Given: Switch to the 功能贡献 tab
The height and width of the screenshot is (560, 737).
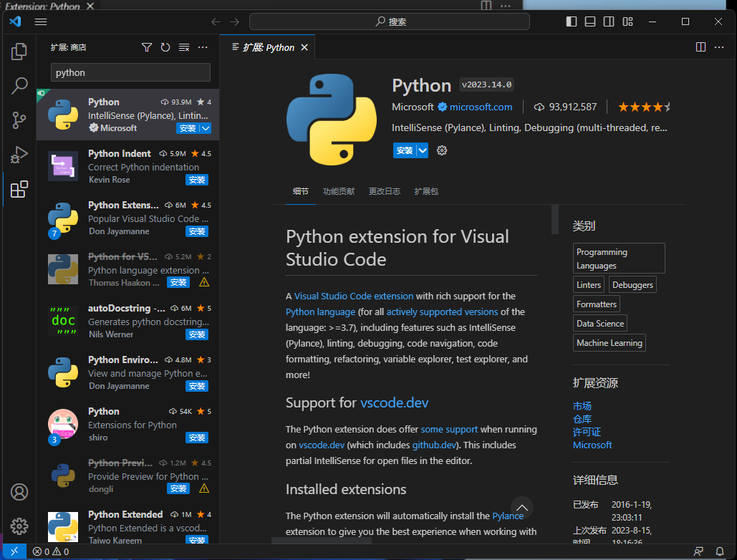Looking at the screenshot, I should point(338,191).
